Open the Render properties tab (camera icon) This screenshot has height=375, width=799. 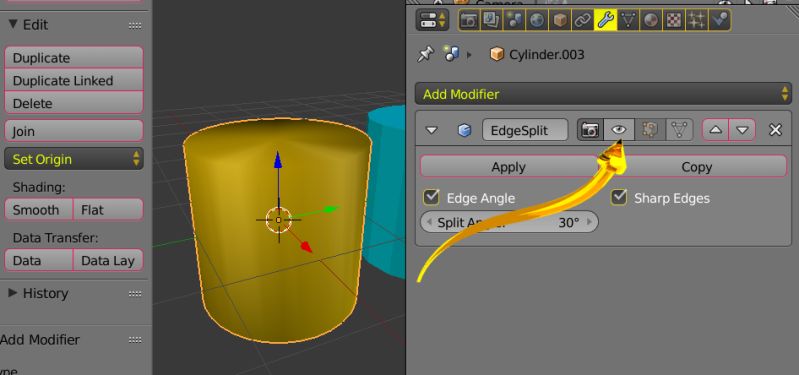pyautogui.click(x=469, y=20)
